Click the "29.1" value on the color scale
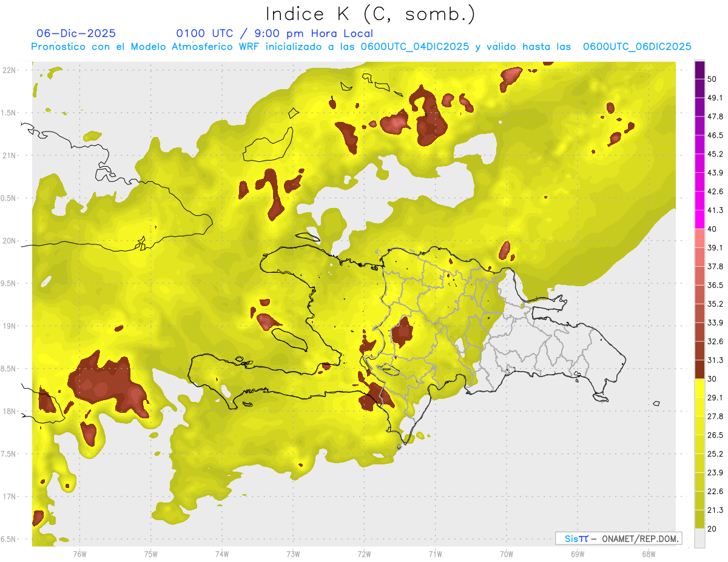This screenshot has width=728, height=562. tap(716, 398)
